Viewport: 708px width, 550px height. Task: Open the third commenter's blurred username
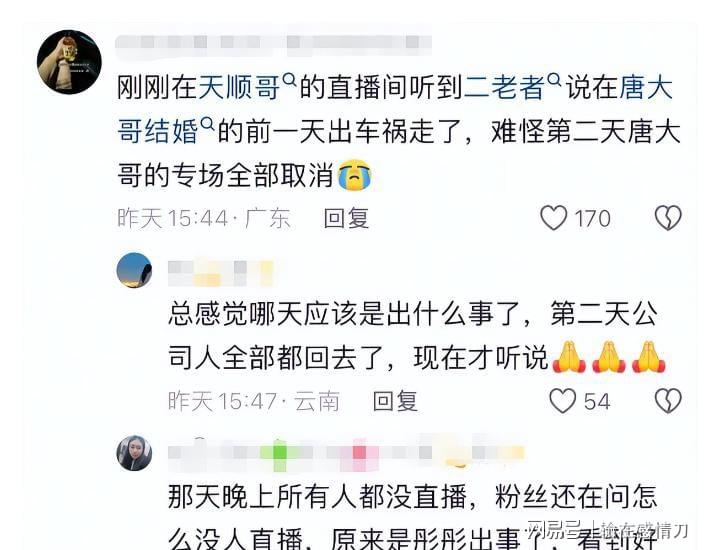coord(346,452)
